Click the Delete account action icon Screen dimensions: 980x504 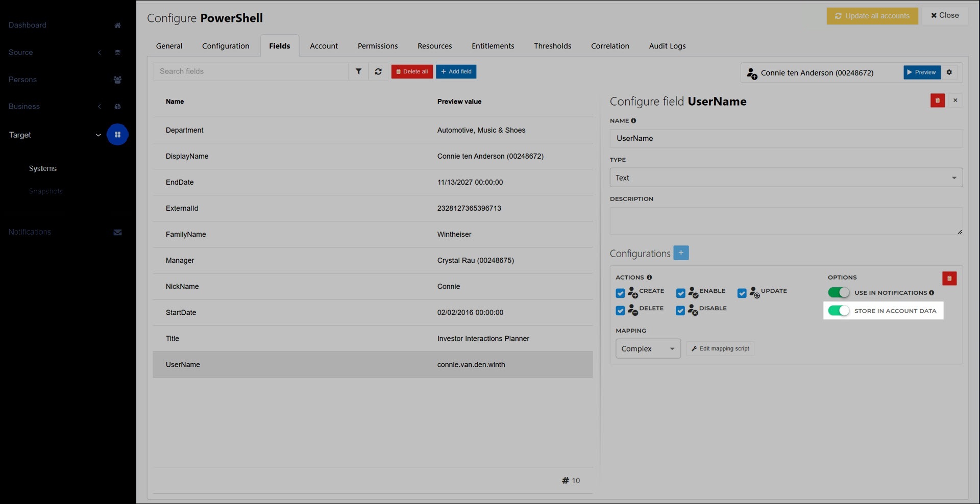633,310
